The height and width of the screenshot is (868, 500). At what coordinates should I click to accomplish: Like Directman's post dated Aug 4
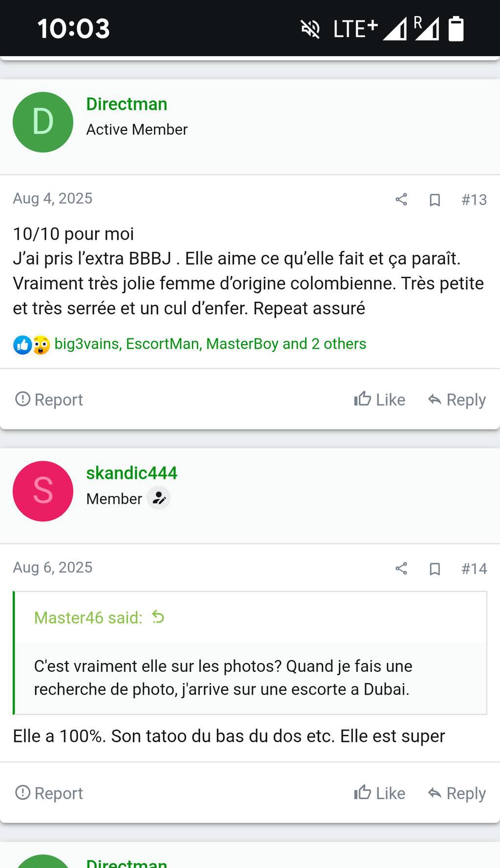[379, 399]
